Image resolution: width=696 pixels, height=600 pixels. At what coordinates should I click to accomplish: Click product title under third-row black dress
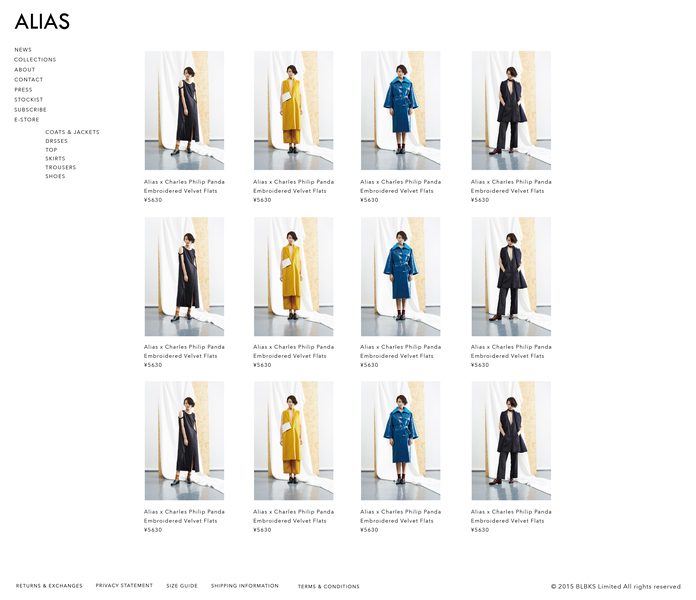tap(184, 516)
